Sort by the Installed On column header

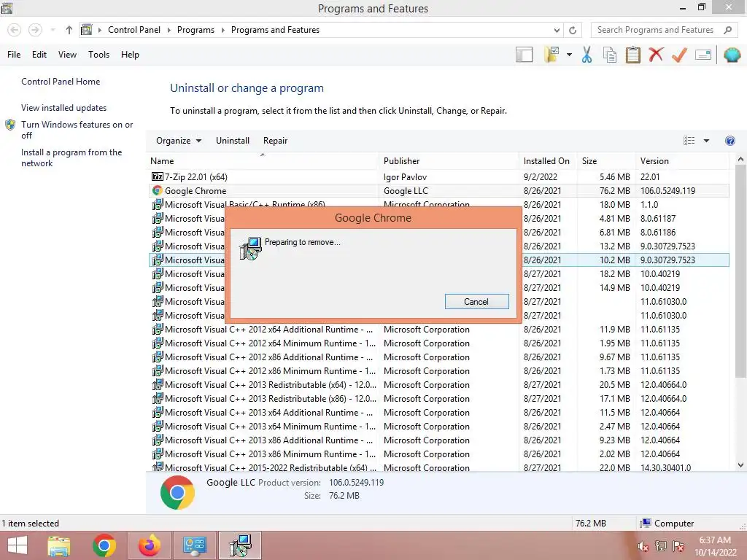[x=549, y=161]
